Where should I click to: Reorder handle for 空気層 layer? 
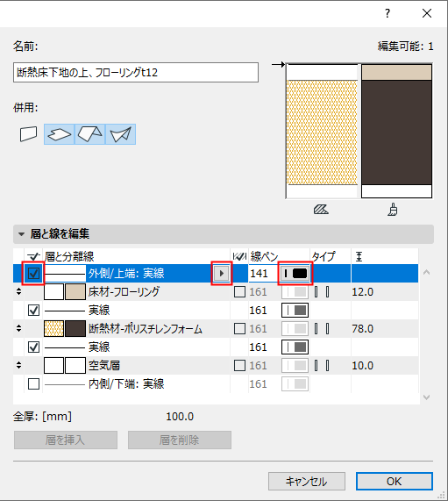18,365
